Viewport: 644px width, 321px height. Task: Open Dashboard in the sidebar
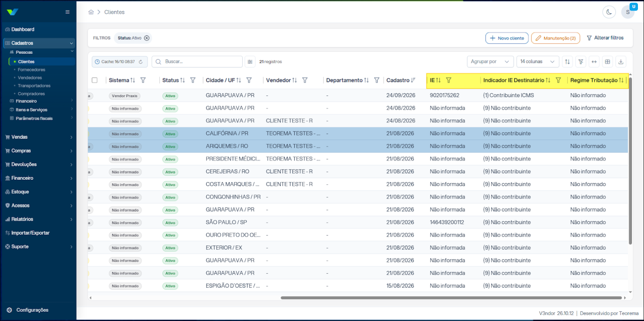click(23, 30)
